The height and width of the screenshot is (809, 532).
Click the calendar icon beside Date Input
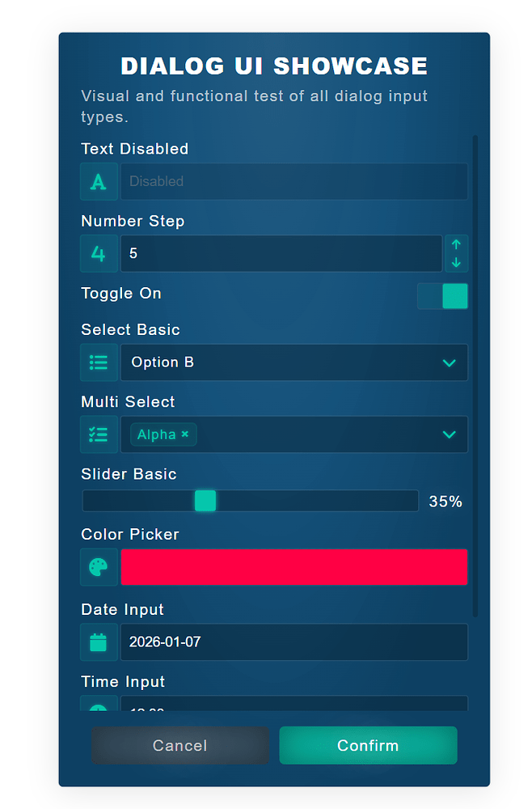coord(99,642)
